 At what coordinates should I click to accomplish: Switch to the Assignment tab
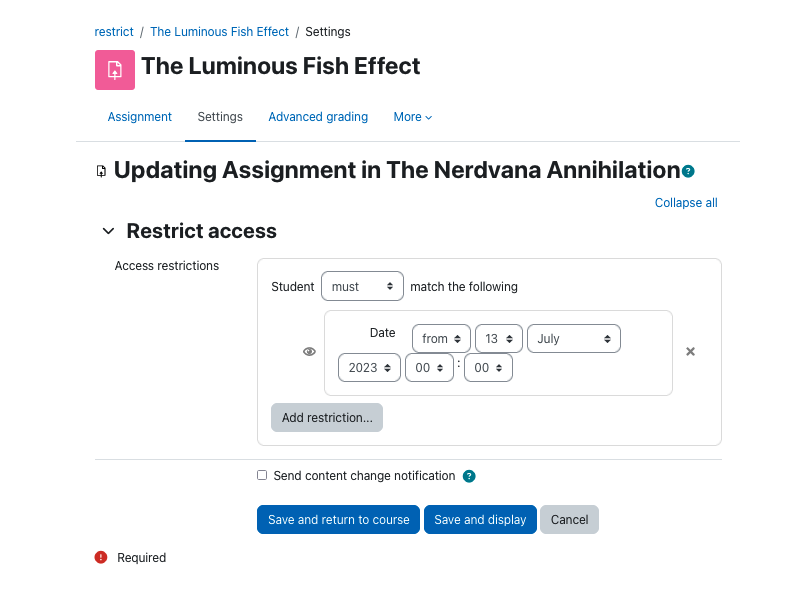(x=139, y=117)
